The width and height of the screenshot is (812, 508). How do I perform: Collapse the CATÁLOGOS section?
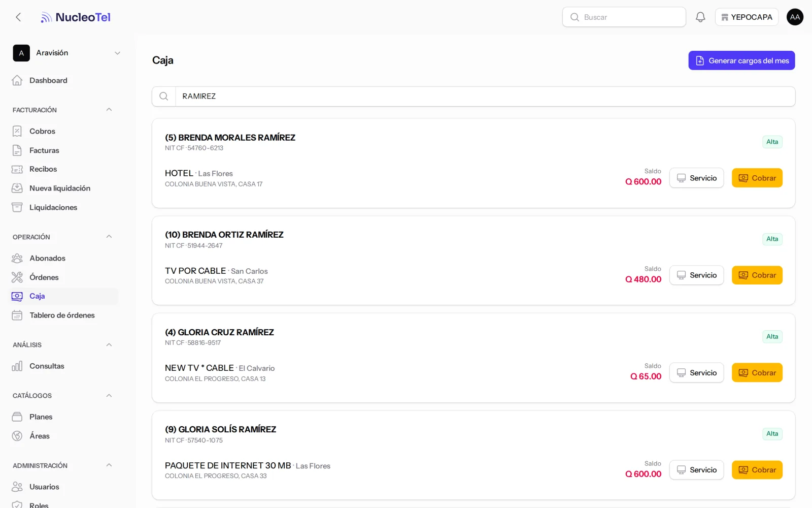109,396
